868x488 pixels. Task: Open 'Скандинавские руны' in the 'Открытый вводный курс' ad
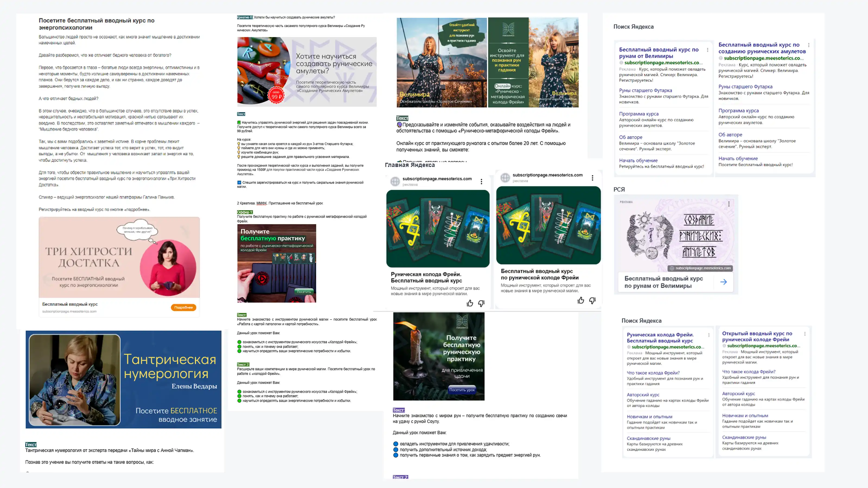[744, 438]
